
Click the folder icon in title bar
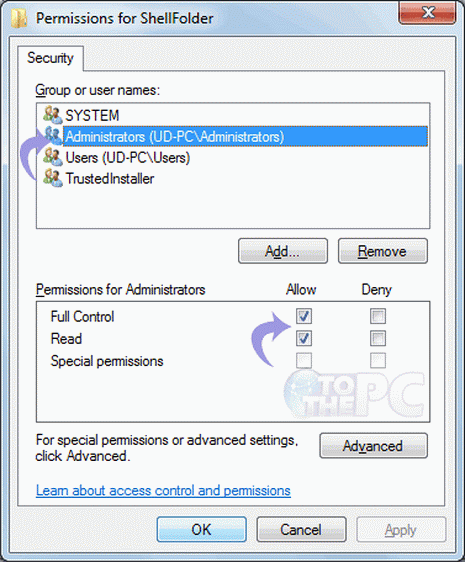click(19, 18)
